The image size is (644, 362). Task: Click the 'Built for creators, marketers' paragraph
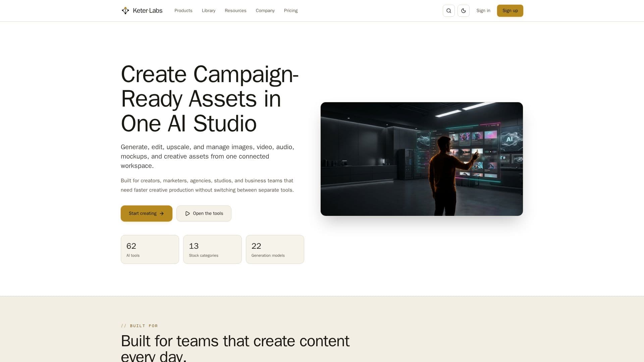pos(207,185)
